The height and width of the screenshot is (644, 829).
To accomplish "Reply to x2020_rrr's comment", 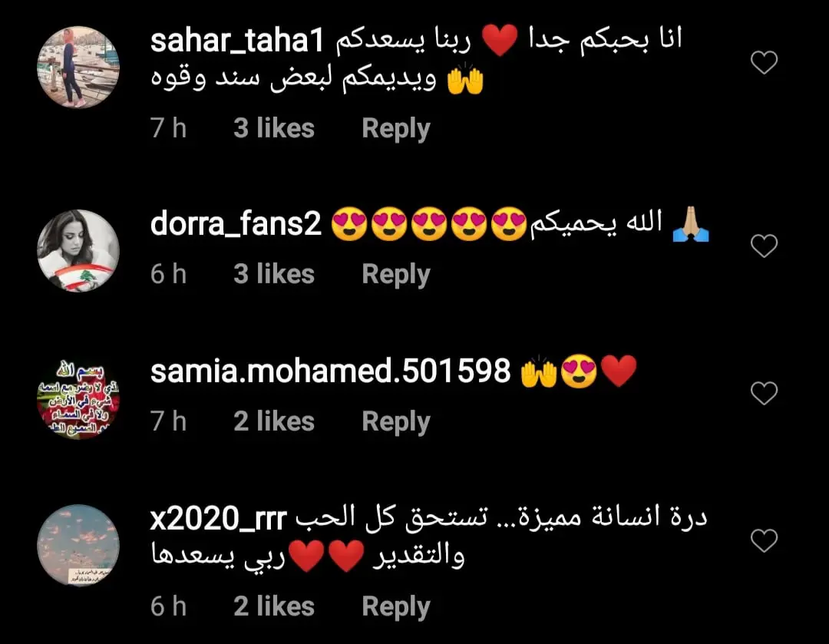I will (x=396, y=606).
